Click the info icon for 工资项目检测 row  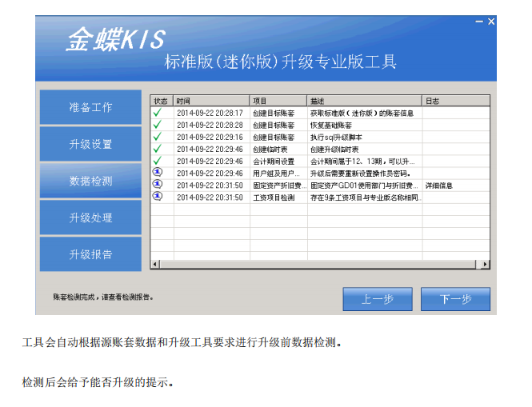tap(158, 197)
